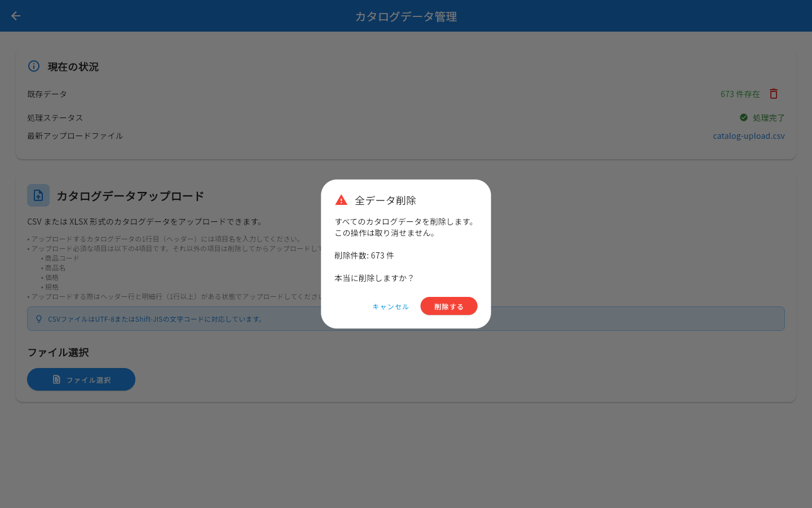Confirm deletion with 削除する button

(449, 306)
